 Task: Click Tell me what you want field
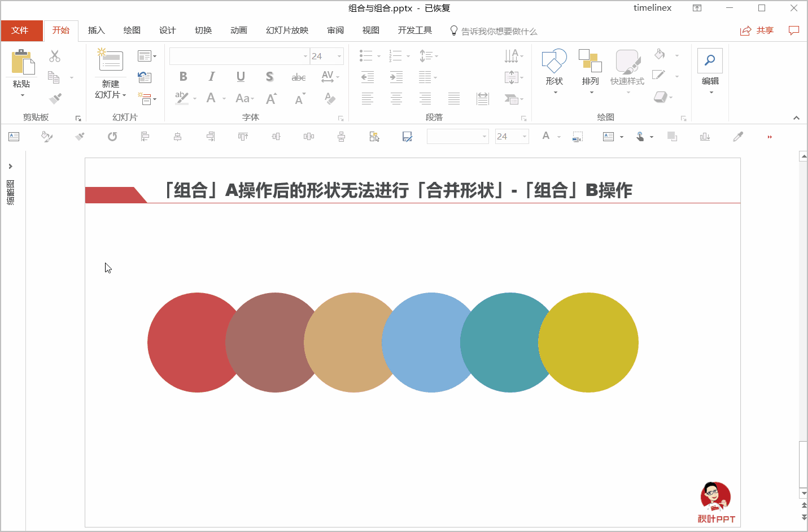(493, 31)
